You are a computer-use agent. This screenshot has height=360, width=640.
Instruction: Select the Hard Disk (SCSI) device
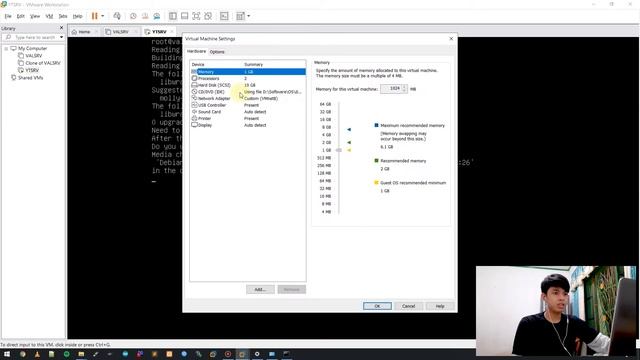click(x=248, y=85)
